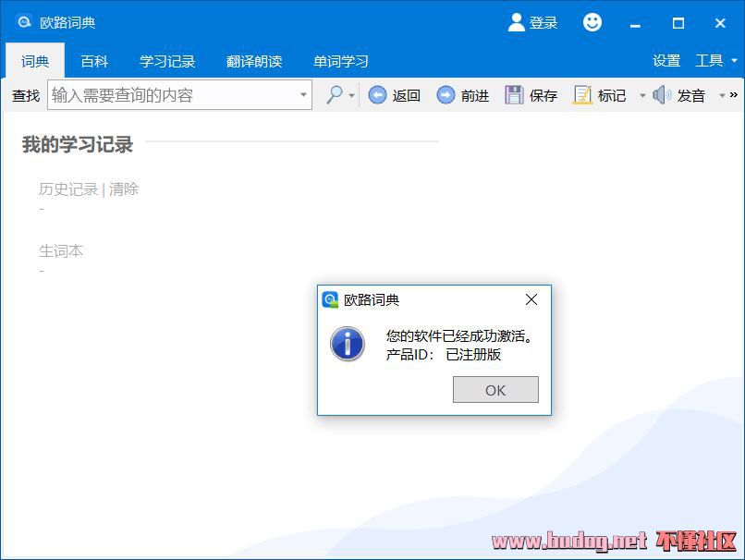Switch to the 翻译朗读 tab

pyautogui.click(x=254, y=61)
